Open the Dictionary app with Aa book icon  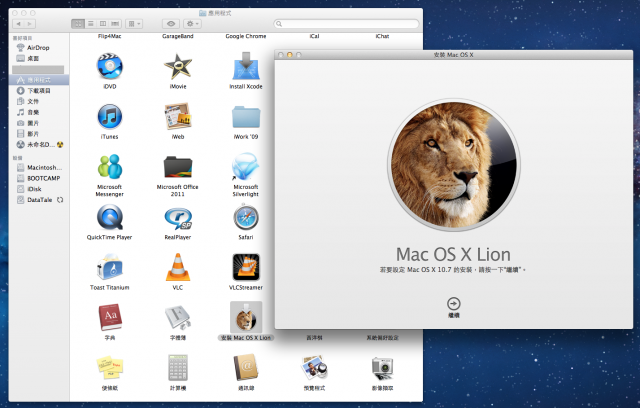[x=109, y=317]
